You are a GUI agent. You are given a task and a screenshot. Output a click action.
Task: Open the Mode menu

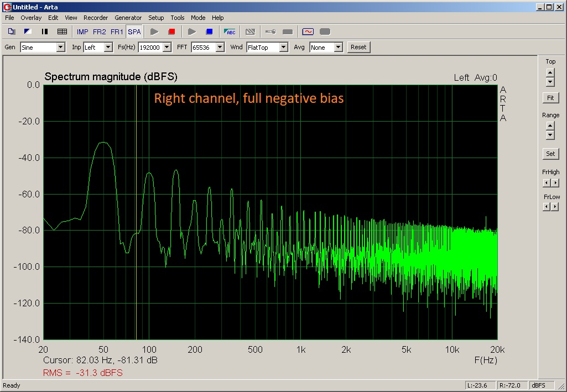click(x=198, y=18)
